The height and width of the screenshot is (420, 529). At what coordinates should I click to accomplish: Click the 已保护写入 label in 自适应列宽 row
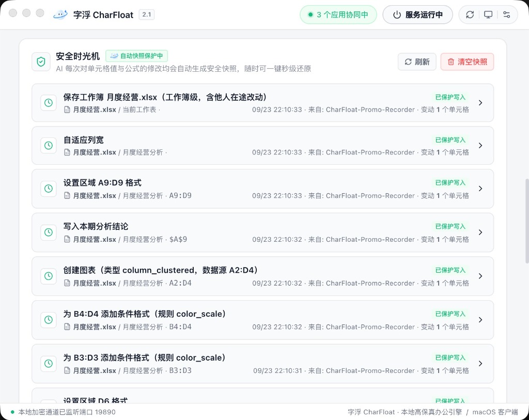(x=450, y=140)
